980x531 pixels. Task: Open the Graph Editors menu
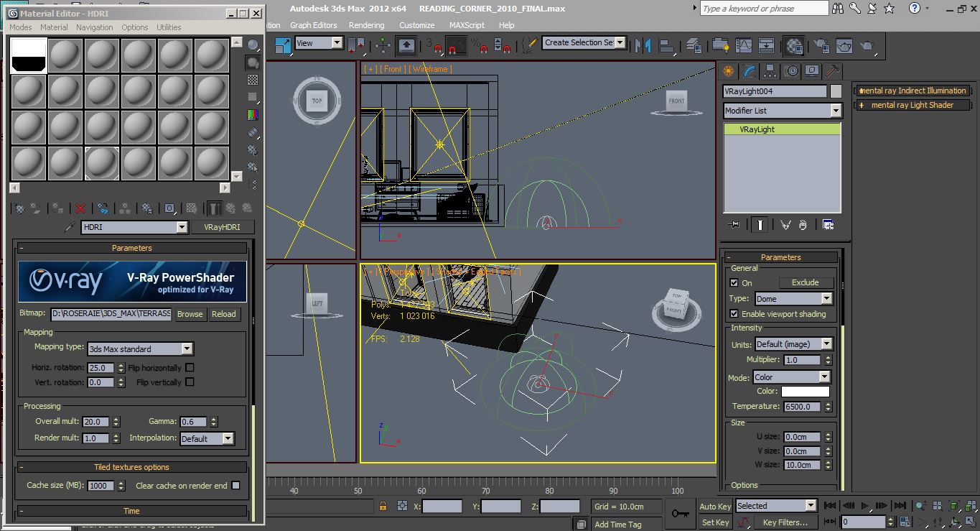[x=313, y=25]
